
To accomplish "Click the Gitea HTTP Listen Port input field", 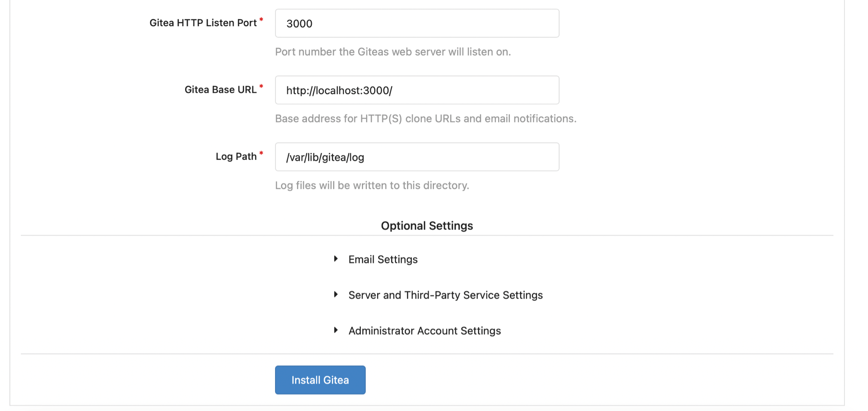I will click(417, 23).
